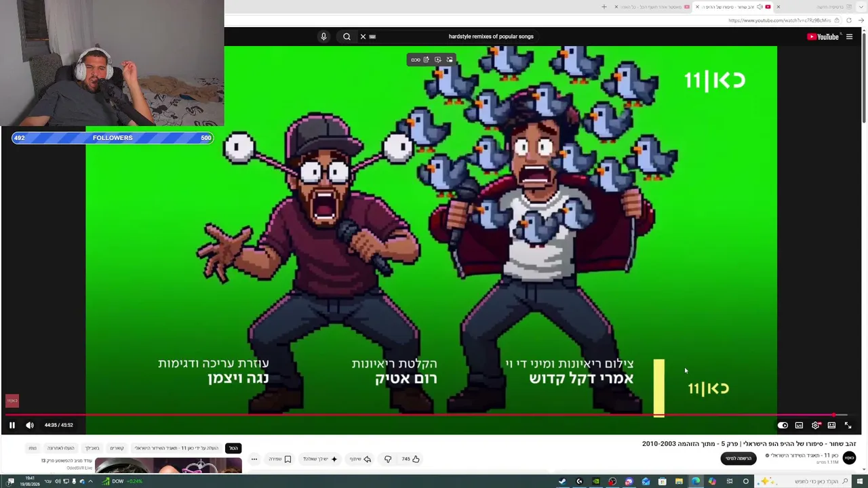868x488 pixels.
Task: Open the Ask question sparkle button
Action: [x=321, y=459]
